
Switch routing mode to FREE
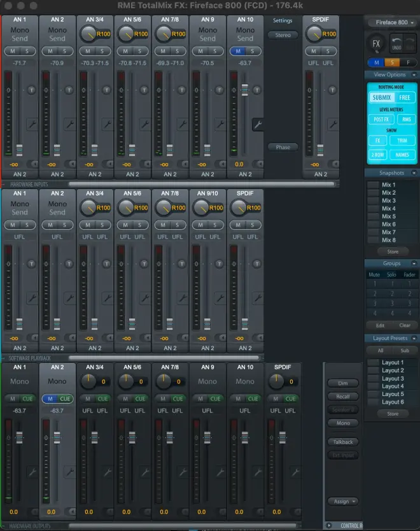[x=404, y=97]
